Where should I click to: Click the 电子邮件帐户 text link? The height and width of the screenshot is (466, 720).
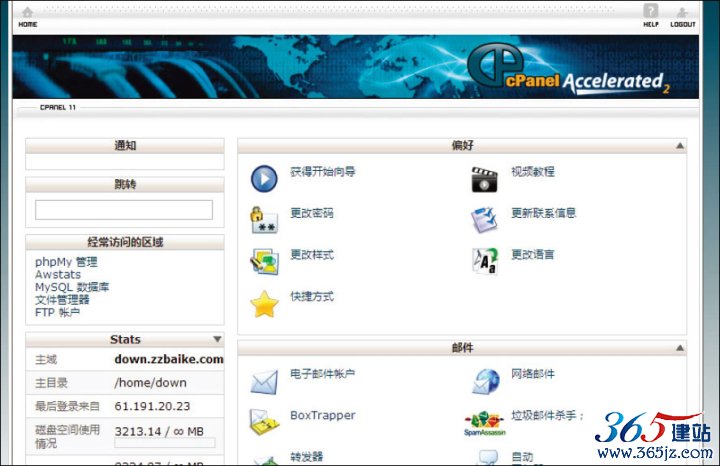[322, 374]
